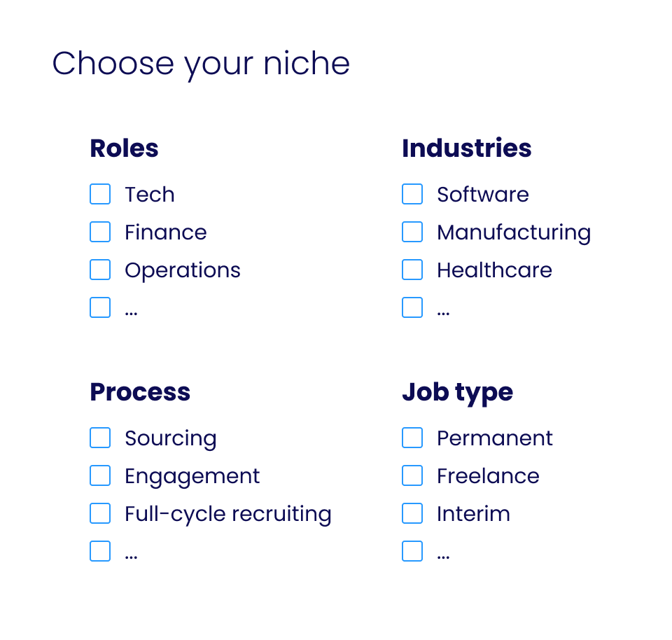The image size is (672, 640).
Task: Select Finance in the Roles section
Action: [100, 232]
